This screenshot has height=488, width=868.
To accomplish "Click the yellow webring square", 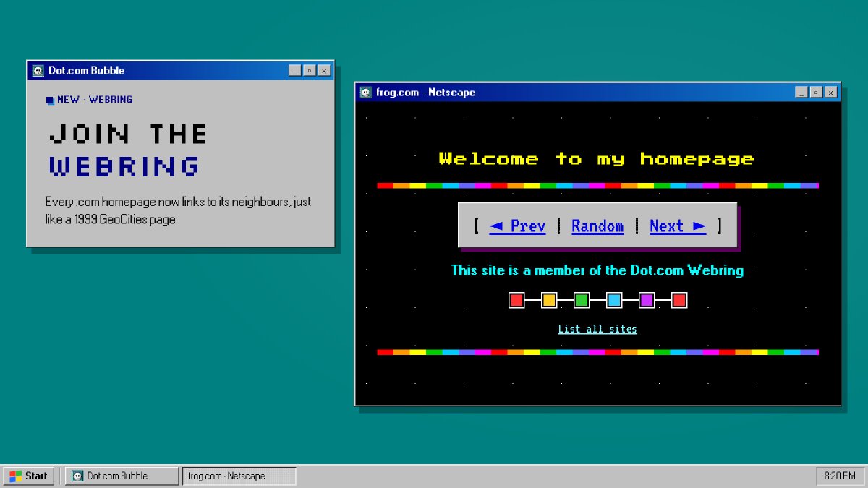I will click(549, 300).
